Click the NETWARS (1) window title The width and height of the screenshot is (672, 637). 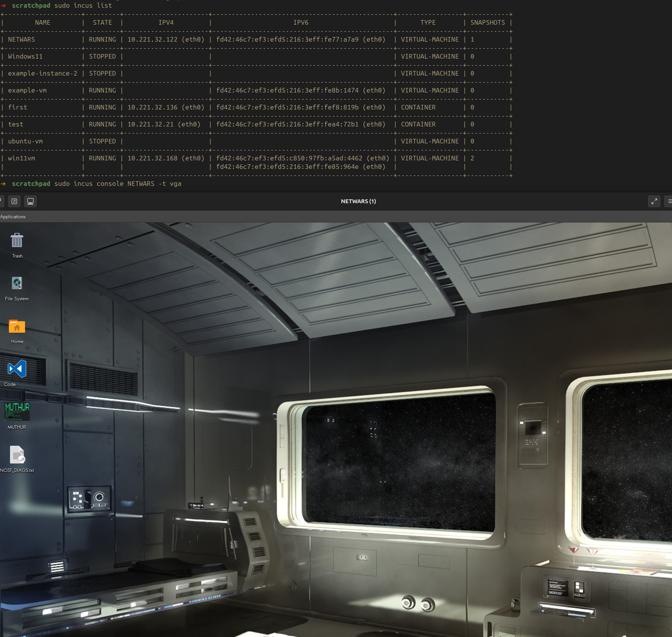358,201
